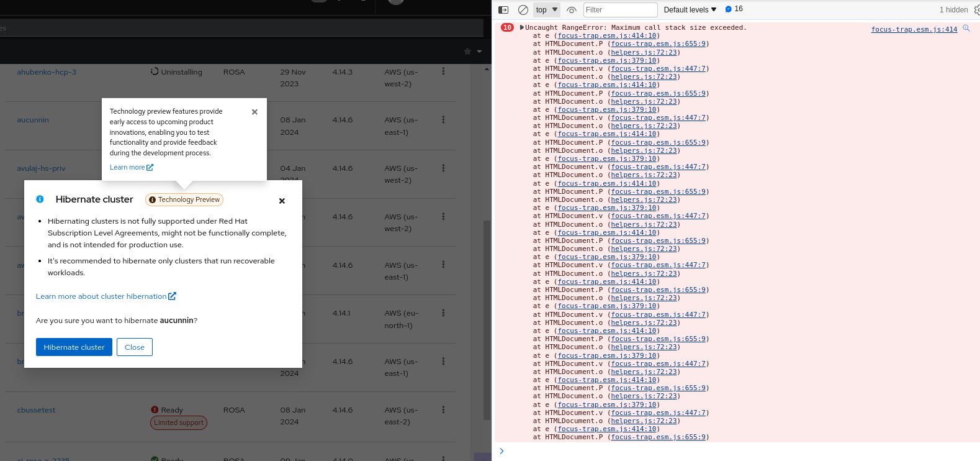Select the '29 Nov 2023' date cell
980x461 pixels.
(x=293, y=78)
